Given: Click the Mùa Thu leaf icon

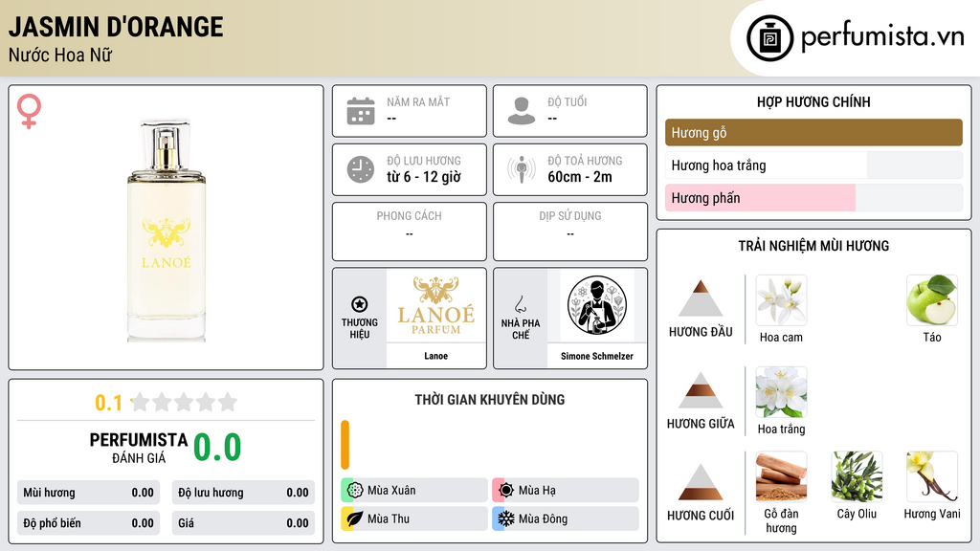Looking at the screenshot, I should pyautogui.click(x=355, y=518).
